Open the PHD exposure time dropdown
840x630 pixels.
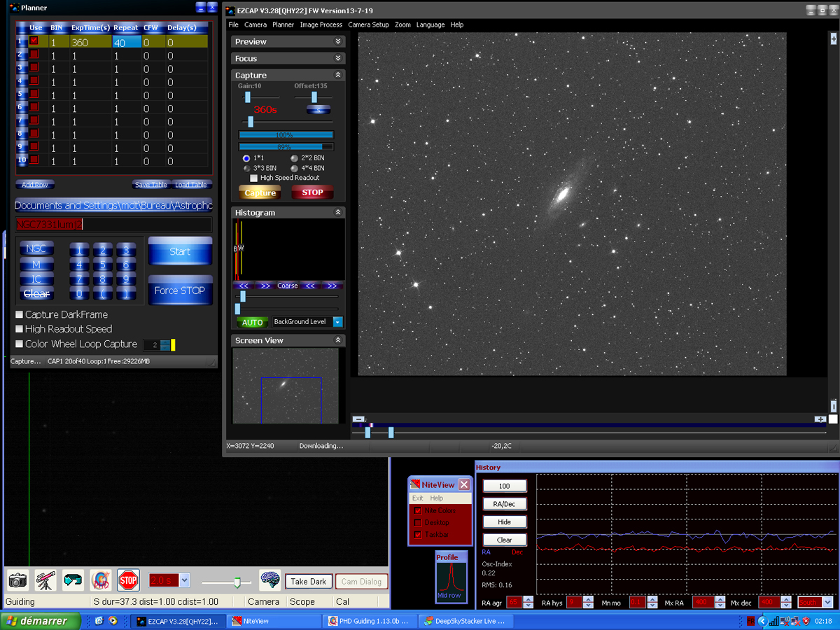184,580
